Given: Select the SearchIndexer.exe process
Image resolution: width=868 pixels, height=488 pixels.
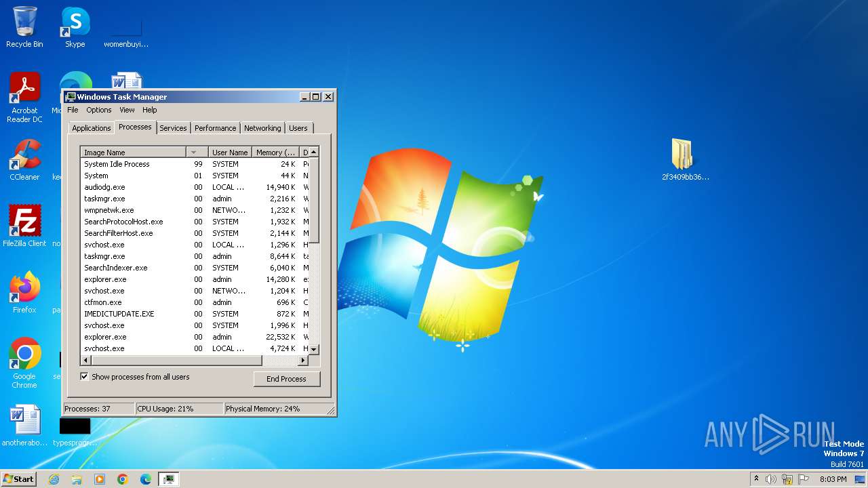Looking at the screenshot, I should point(195,268).
